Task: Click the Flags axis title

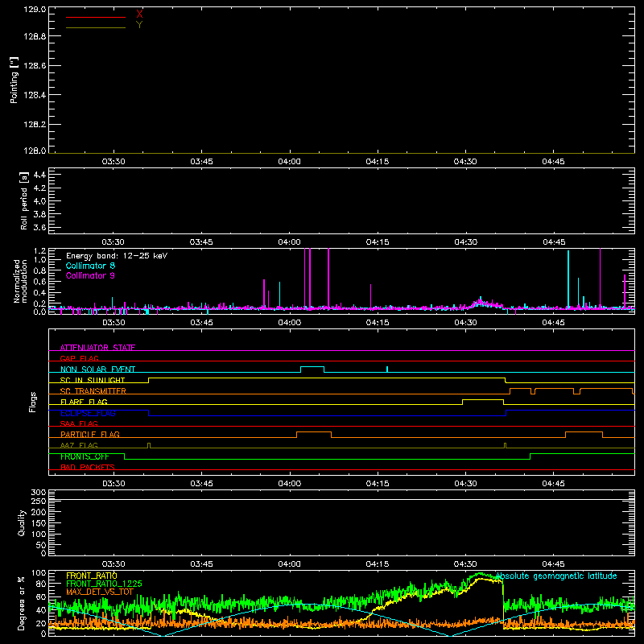Action: (32, 402)
